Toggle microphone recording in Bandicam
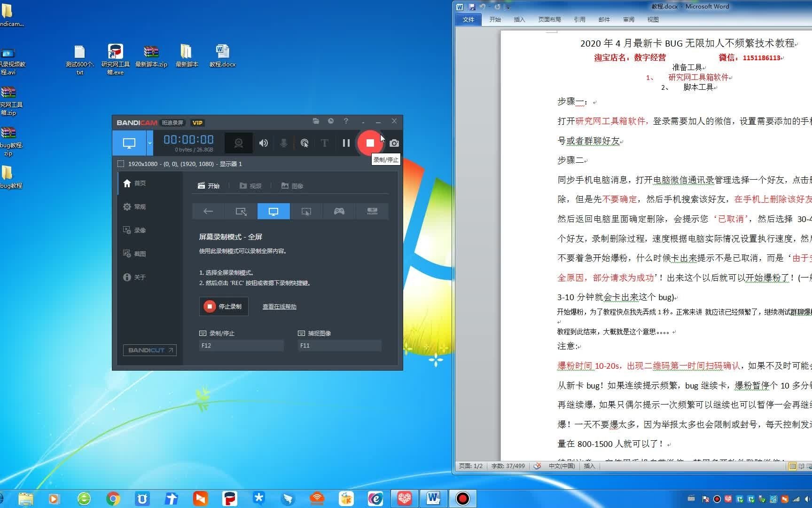The image size is (812, 508). coord(283,143)
